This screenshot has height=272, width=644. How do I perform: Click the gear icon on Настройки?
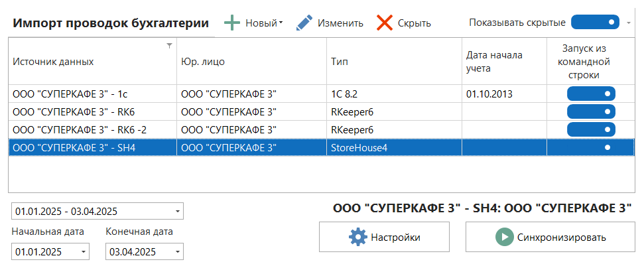click(x=358, y=237)
